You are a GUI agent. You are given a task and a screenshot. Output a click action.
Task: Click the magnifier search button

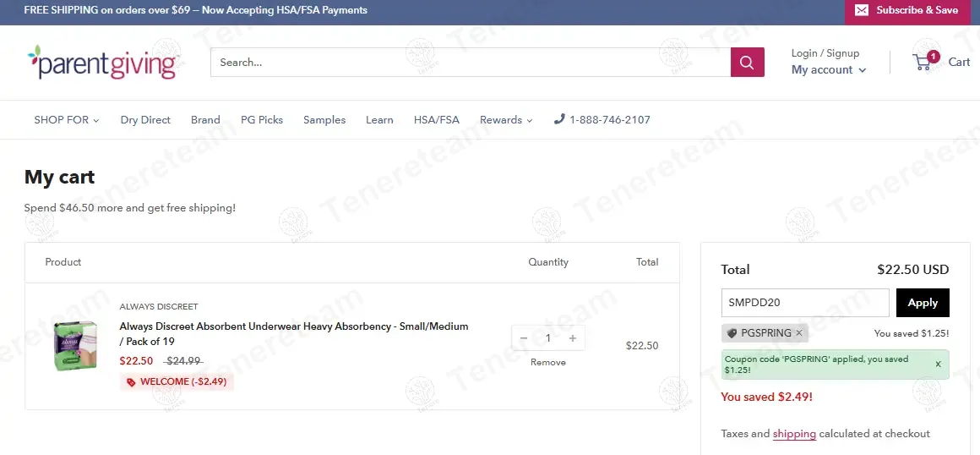[x=747, y=62]
